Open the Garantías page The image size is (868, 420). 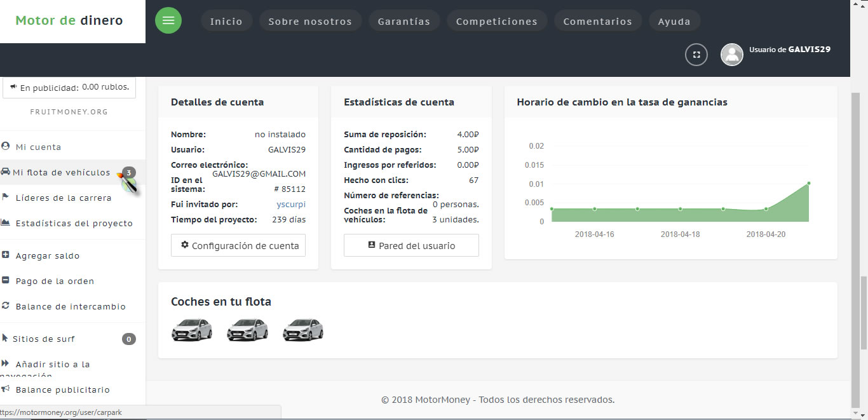pyautogui.click(x=404, y=21)
